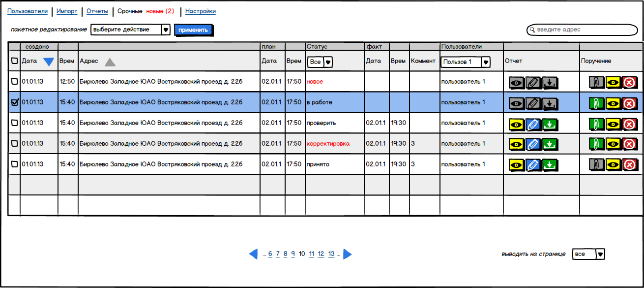
Task: Check the checkbox in the "новое" row
Action: click(14, 81)
